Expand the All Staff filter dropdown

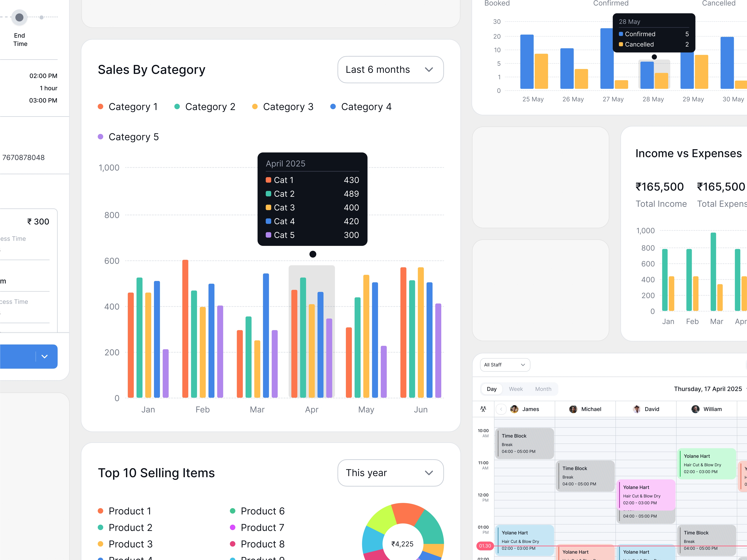pos(505,365)
